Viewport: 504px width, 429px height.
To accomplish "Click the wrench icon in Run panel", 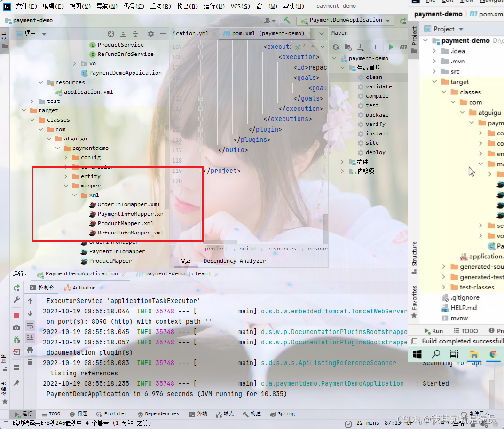I will point(16,300).
